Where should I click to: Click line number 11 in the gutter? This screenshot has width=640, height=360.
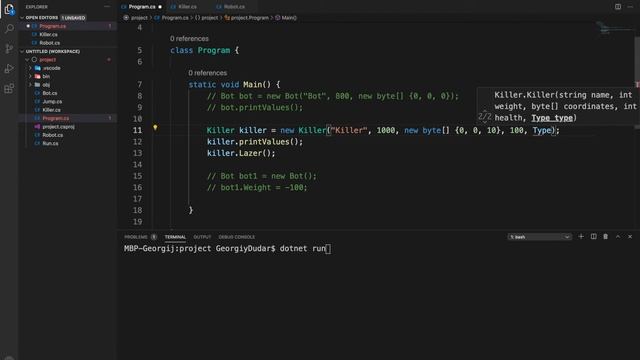coord(137,130)
